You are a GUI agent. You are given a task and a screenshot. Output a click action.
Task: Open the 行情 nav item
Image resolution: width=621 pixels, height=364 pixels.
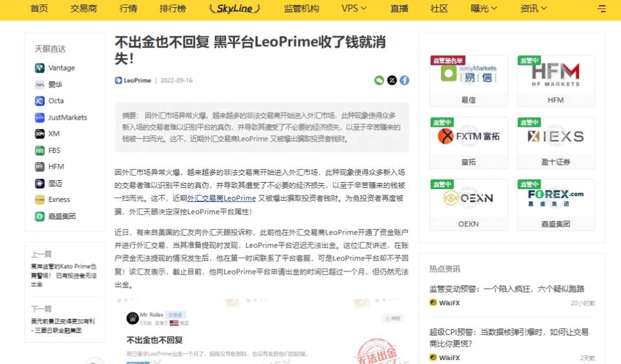(128, 8)
